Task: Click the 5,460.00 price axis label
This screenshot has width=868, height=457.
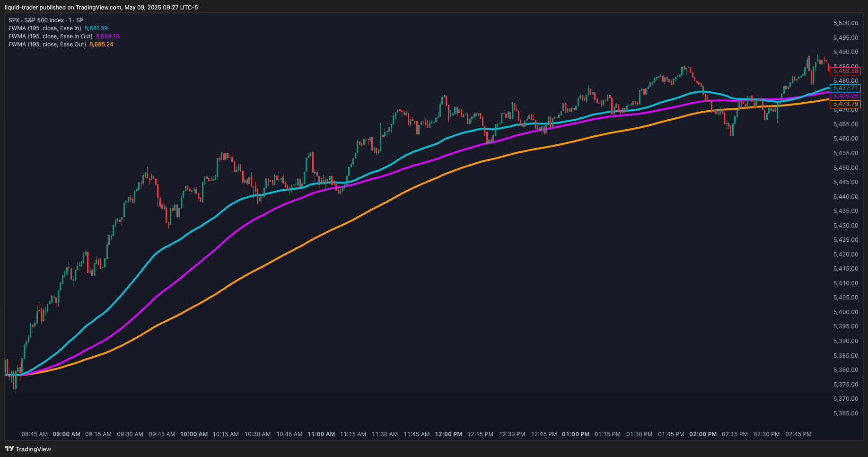Action: pyautogui.click(x=846, y=139)
